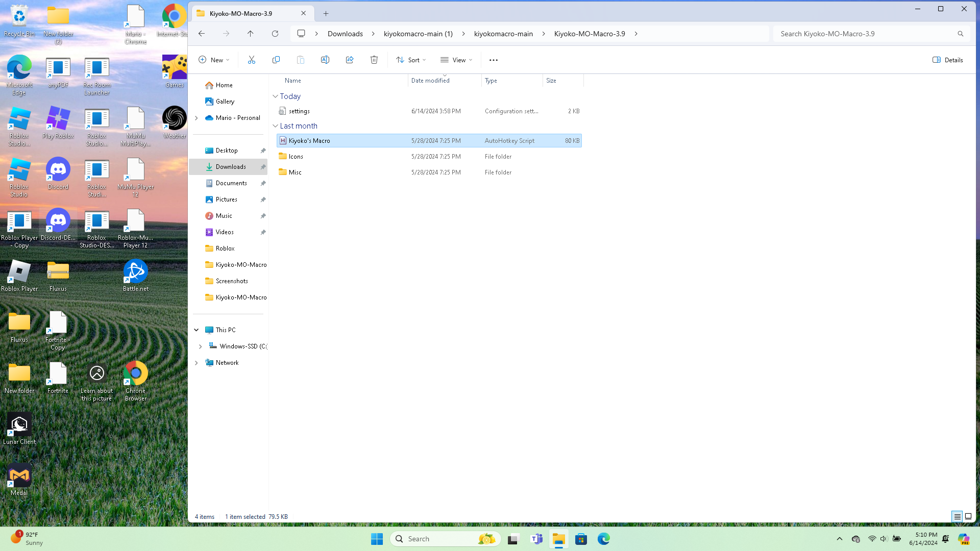Click the Delete trash can icon

(x=374, y=60)
